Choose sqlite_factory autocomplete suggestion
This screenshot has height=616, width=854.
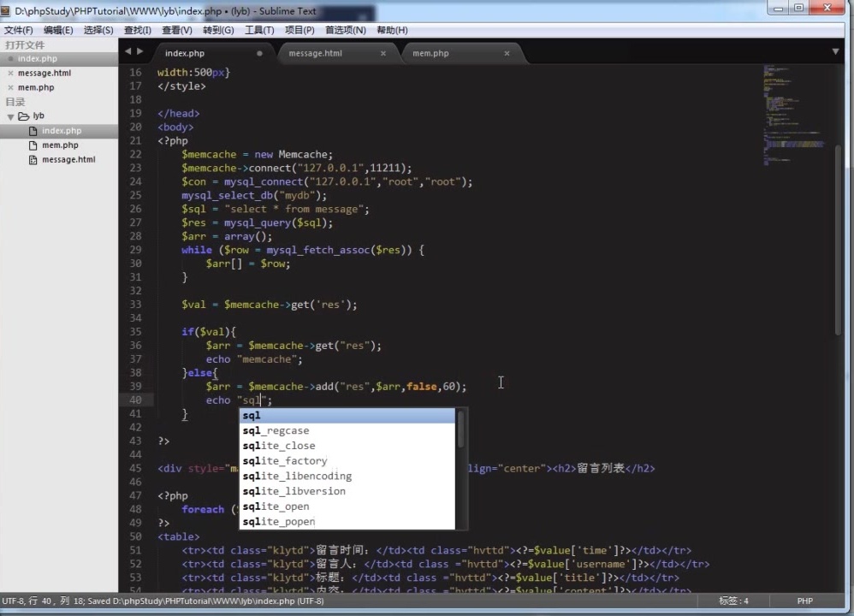click(347, 461)
